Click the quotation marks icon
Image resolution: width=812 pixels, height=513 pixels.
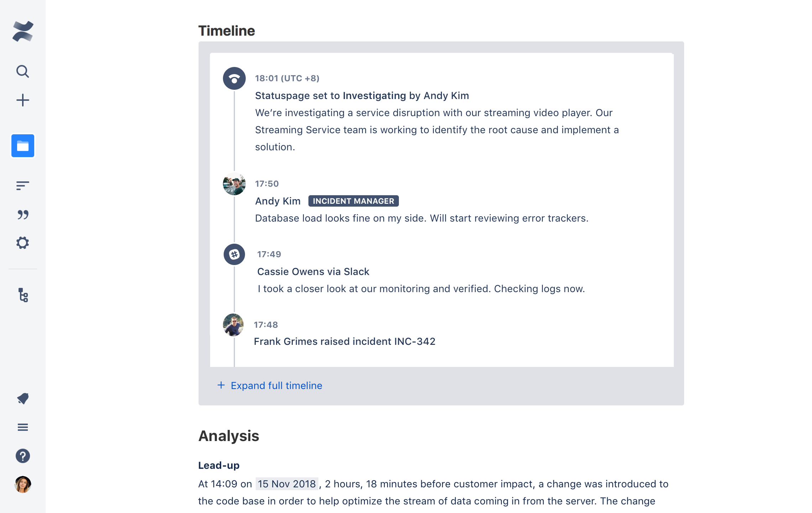23,214
